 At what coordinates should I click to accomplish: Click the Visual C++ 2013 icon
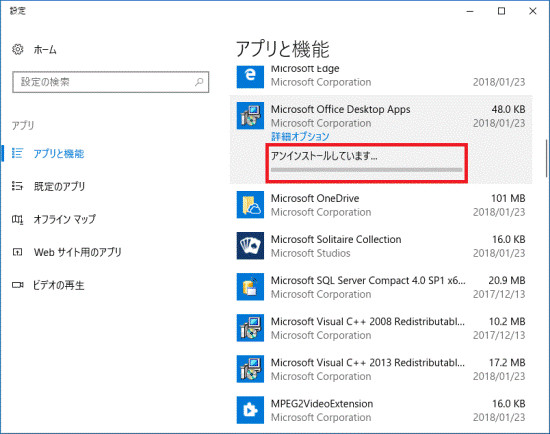point(250,369)
